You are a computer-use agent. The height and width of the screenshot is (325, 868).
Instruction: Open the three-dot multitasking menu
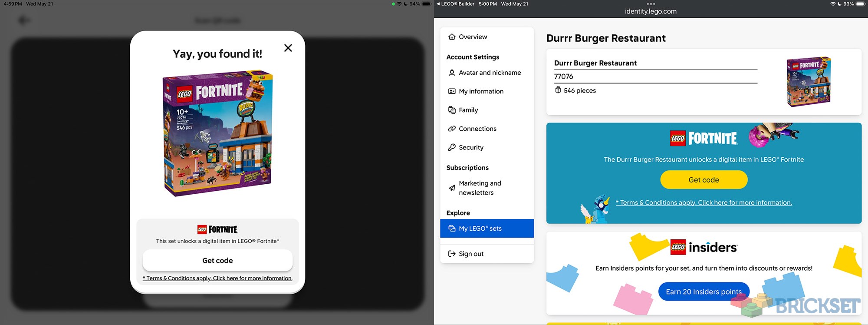[651, 3]
